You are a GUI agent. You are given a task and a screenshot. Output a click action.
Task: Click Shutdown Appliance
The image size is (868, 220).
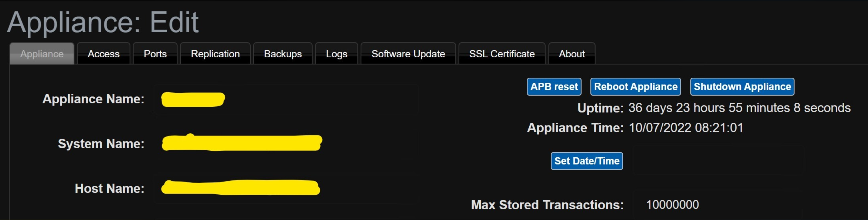coord(742,86)
